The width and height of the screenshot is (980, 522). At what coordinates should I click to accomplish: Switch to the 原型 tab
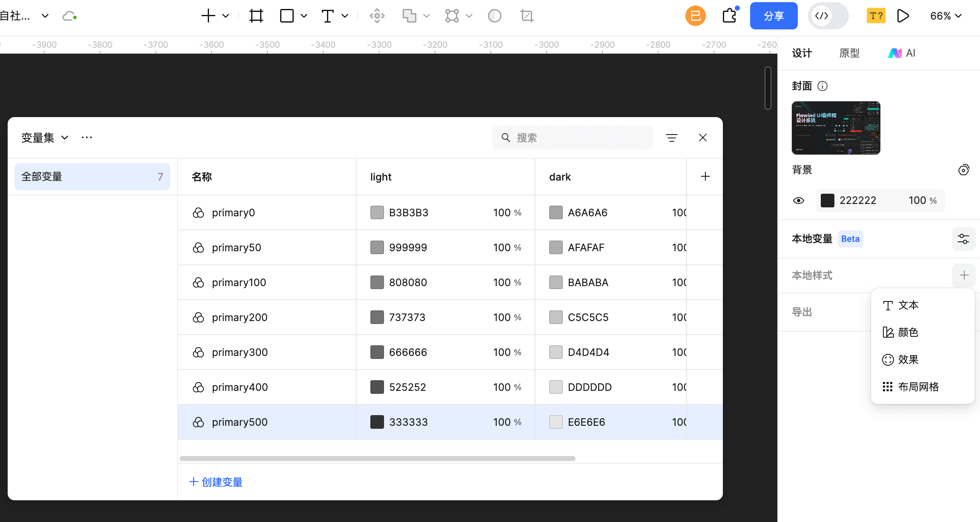[849, 53]
